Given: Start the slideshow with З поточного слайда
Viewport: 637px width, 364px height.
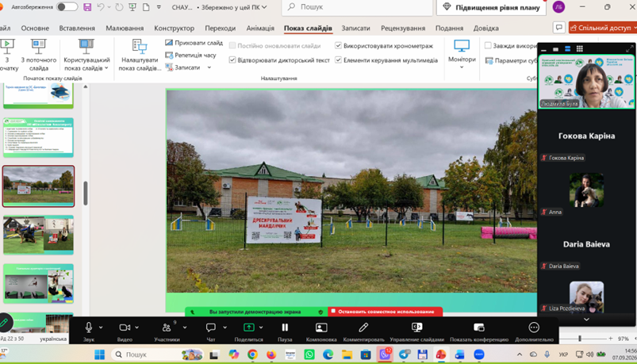Looking at the screenshot, I should tap(39, 56).
